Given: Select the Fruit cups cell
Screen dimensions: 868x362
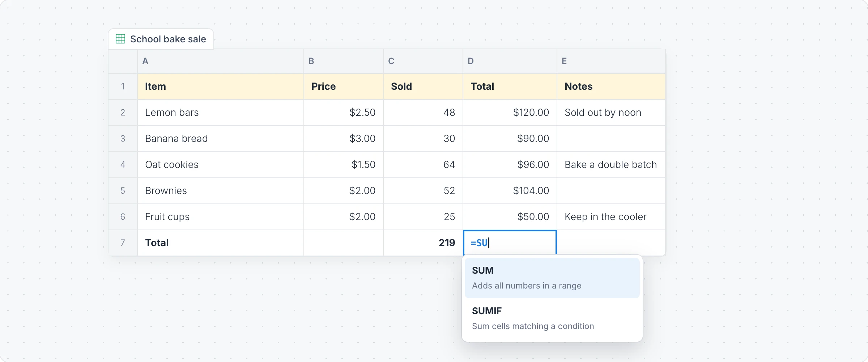Looking at the screenshot, I should [x=221, y=217].
